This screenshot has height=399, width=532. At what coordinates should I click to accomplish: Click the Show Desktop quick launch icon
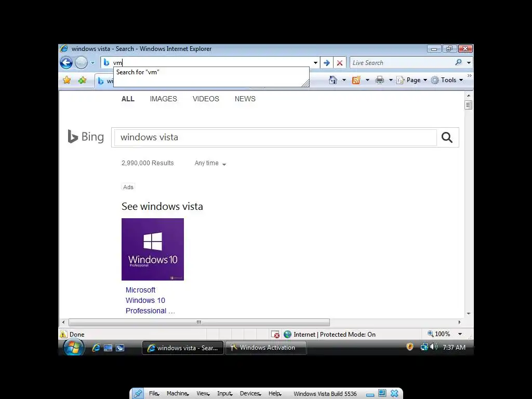[108, 348]
